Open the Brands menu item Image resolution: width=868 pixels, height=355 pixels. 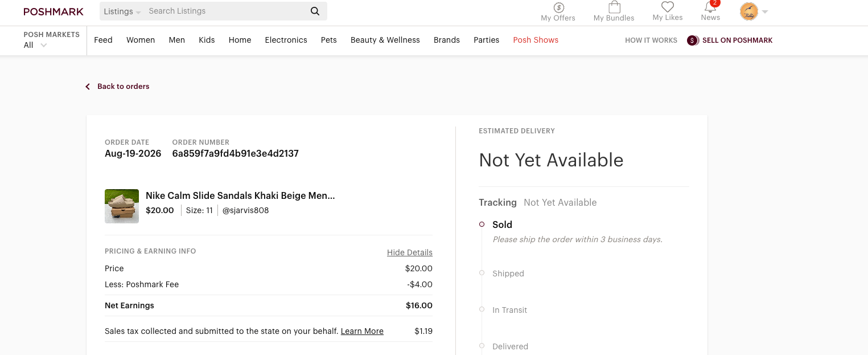447,40
